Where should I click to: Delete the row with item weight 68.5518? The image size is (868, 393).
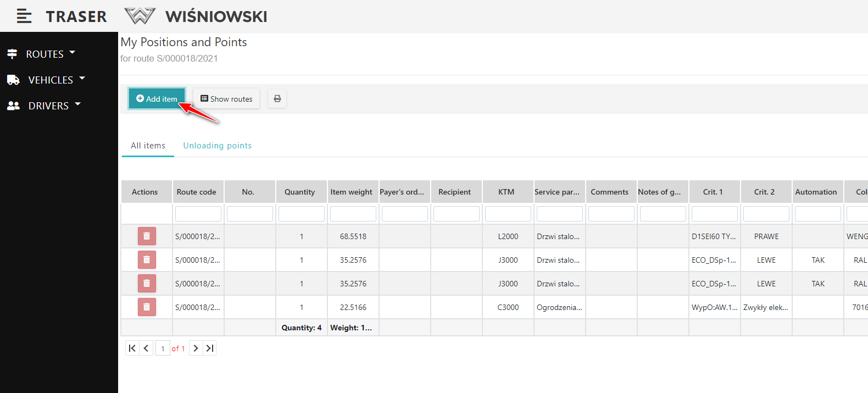point(147,236)
